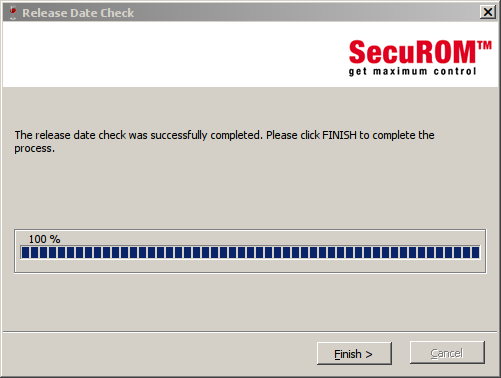Image resolution: width=501 pixels, height=378 pixels.
Task: Close the Release Date Check dialog
Action: pyautogui.click(x=488, y=12)
